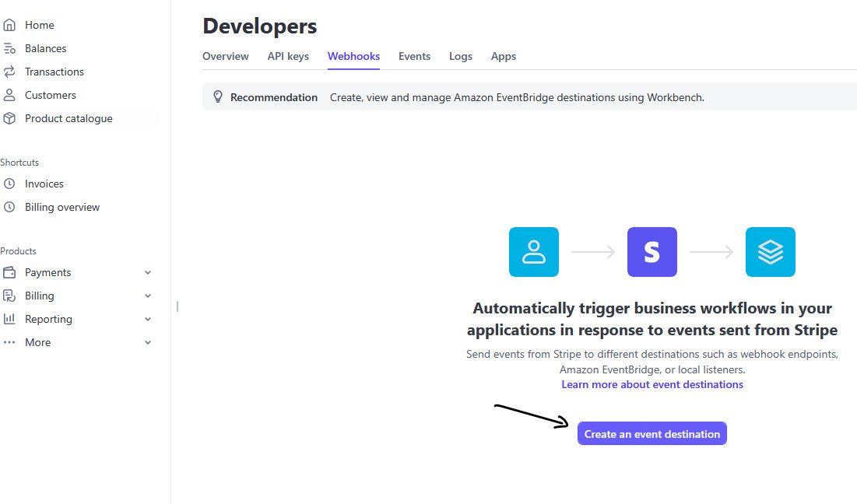Click the Transactions arrows icon
This screenshot has height=504, width=857.
9,72
